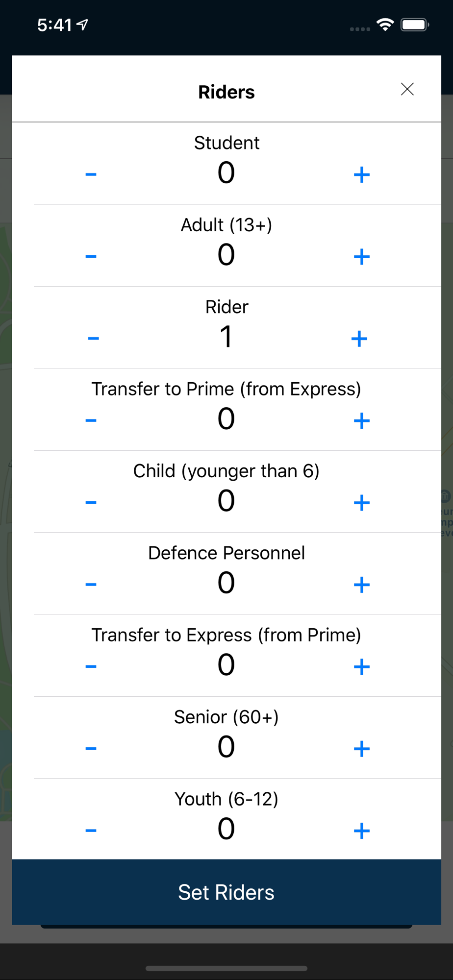Confirm with the Set Riders button
453x980 pixels.
coord(226,892)
